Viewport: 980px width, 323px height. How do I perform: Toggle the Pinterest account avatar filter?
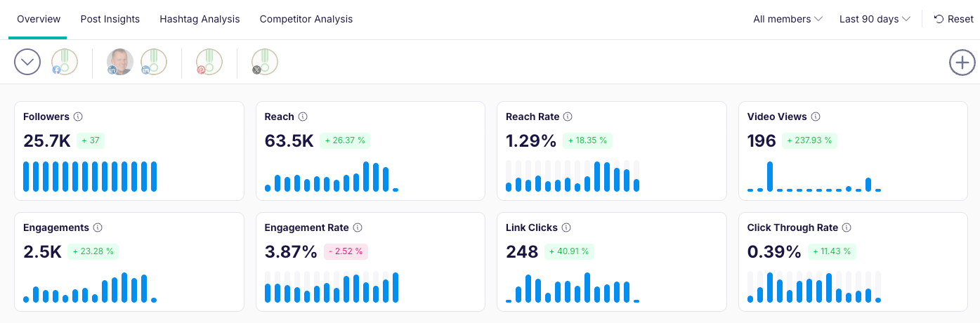[x=209, y=62]
